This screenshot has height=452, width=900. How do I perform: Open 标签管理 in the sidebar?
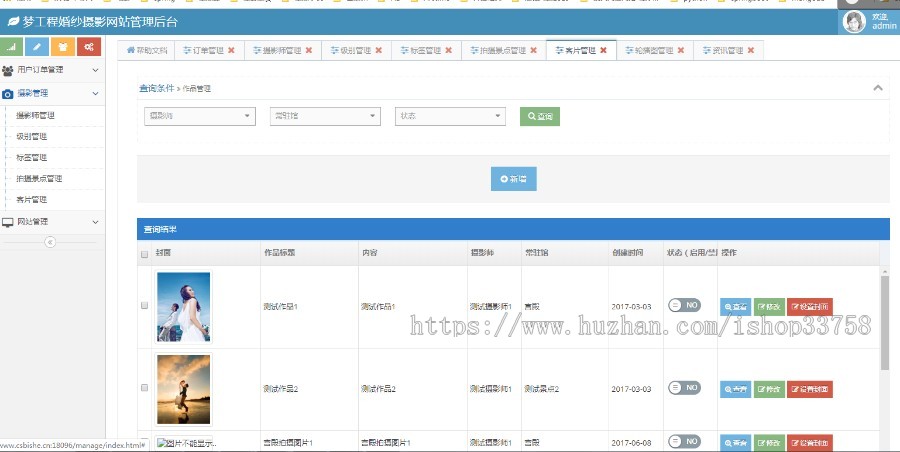(x=32, y=157)
